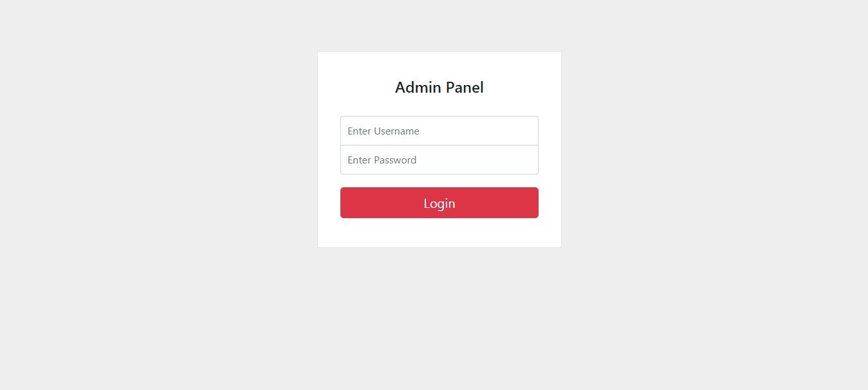The width and height of the screenshot is (868, 390).
Task: Submit the form with Login
Action: coord(439,203)
